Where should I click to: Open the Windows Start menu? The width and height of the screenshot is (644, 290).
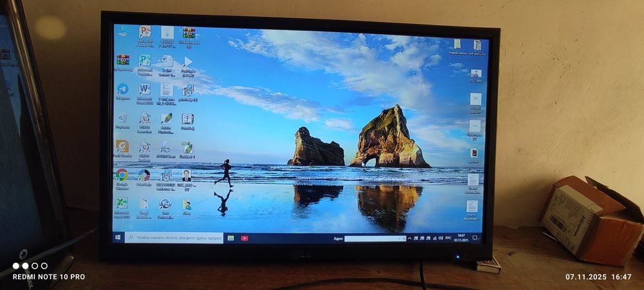(118, 237)
